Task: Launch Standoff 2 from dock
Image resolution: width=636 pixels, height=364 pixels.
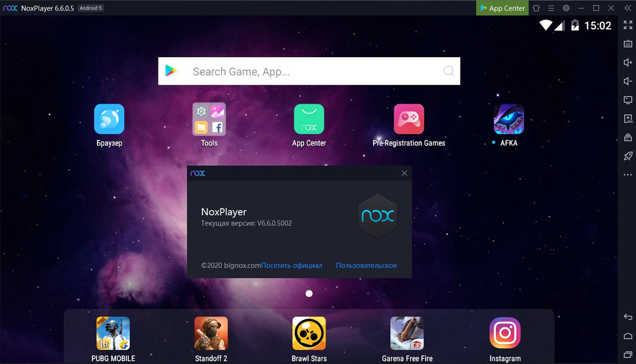Action: [x=211, y=339]
